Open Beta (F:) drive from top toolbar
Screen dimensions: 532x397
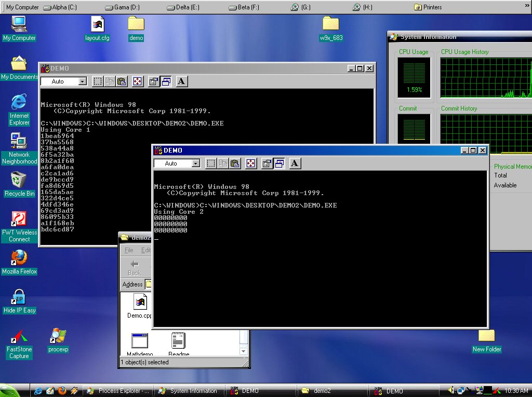point(244,7)
